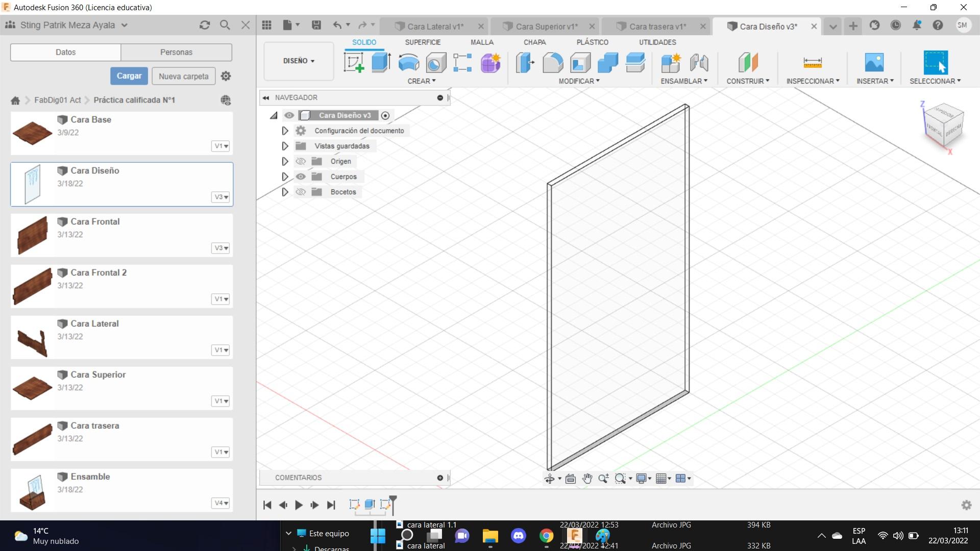This screenshot has height=551, width=980.
Task: Switch to the Cara Lateral v1 document tab
Action: coord(435,26)
